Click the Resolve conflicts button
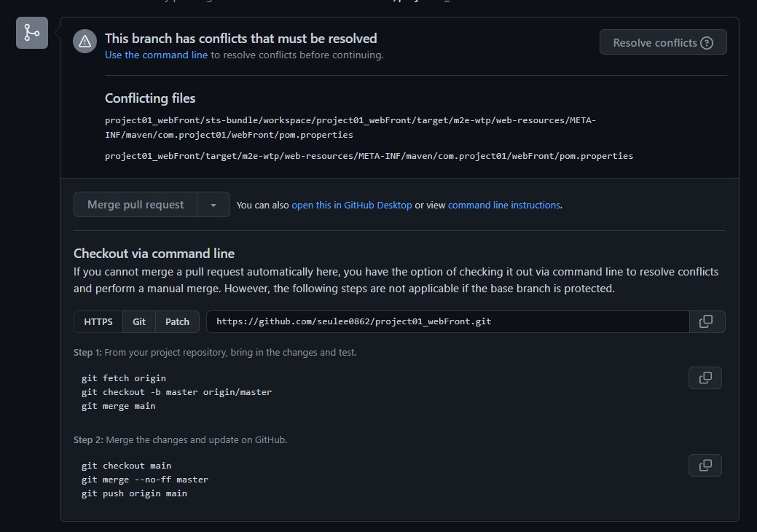The image size is (757, 532). tap(663, 42)
